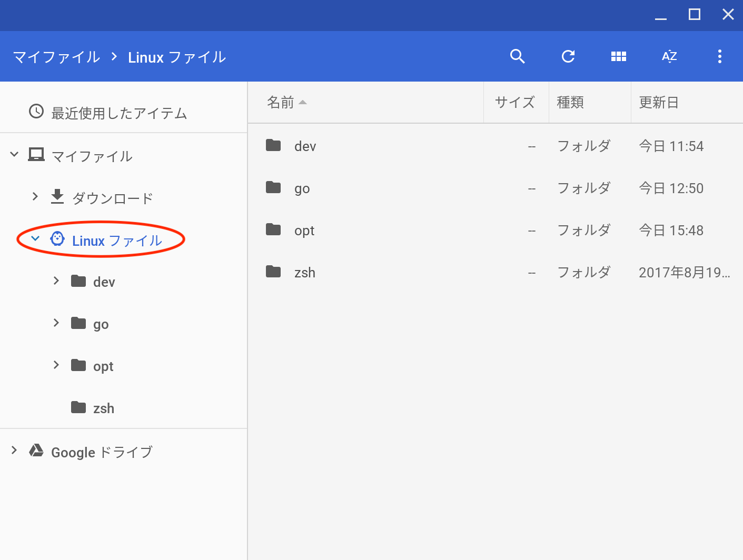
Task: Expand the Google ドライブ tree node
Action: click(x=14, y=450)
